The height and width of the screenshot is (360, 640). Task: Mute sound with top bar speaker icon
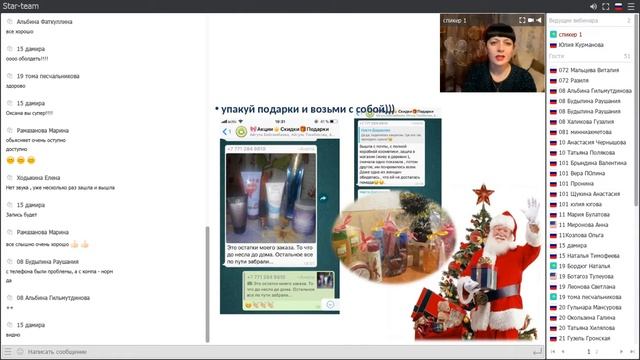click(x=593, y=7)
